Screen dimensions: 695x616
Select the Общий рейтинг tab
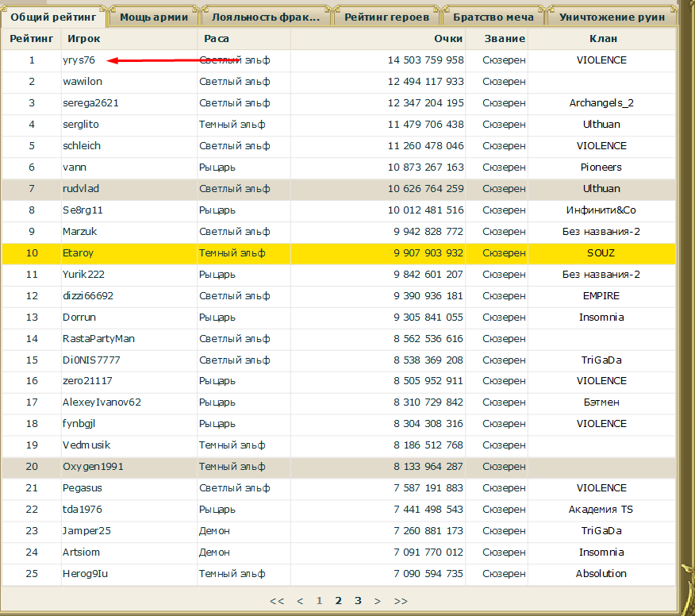52,17
